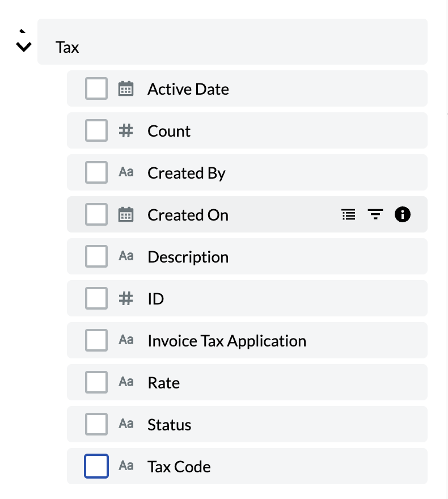Collapse the Tax group chevron
The image size is (448, 499).
23,46
